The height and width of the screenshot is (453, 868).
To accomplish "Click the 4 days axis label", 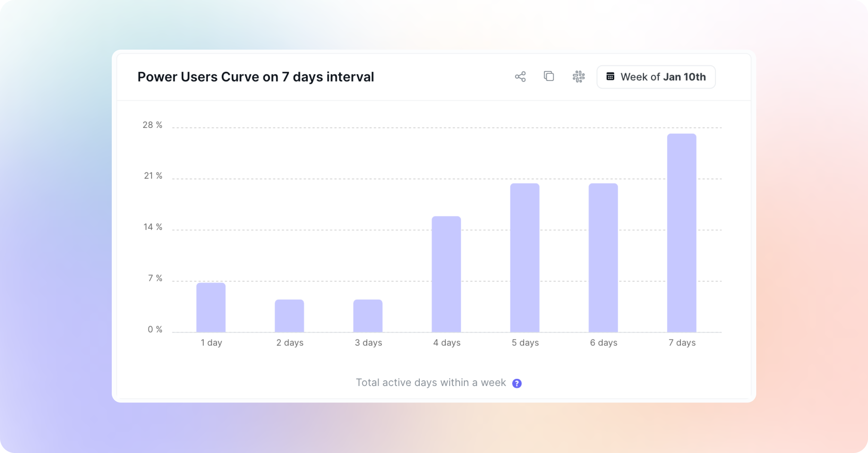I will 447,343.
